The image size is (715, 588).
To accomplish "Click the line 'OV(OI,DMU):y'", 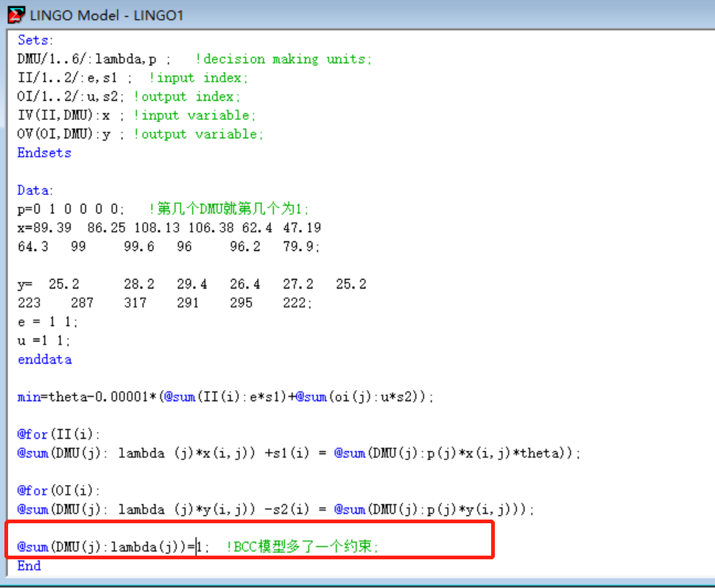I will 64,134.
